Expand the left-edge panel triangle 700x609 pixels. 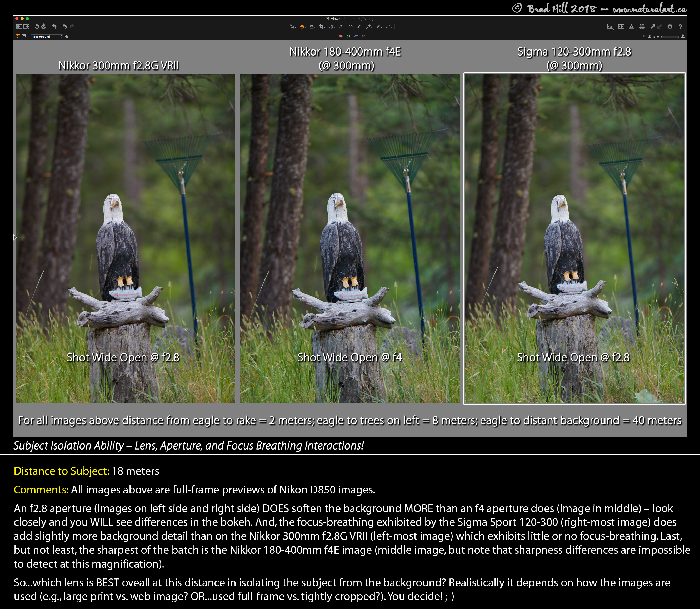click(x=15, y=237)
